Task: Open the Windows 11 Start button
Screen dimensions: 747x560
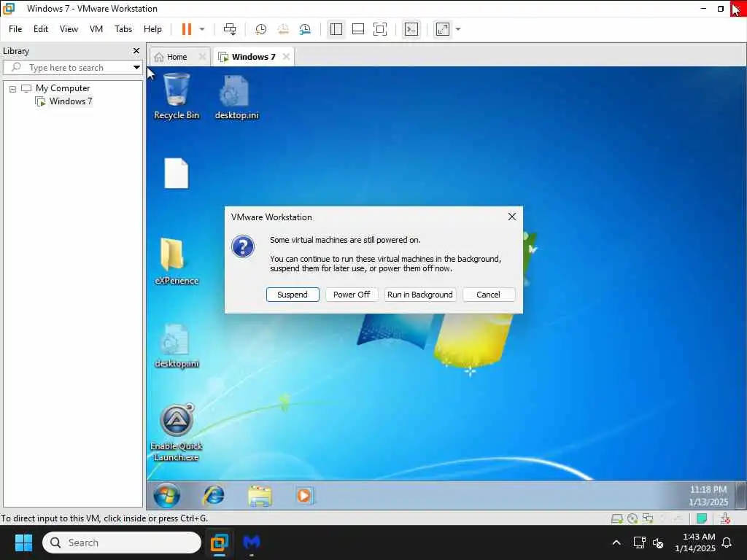Action: (x=23, y=542)
